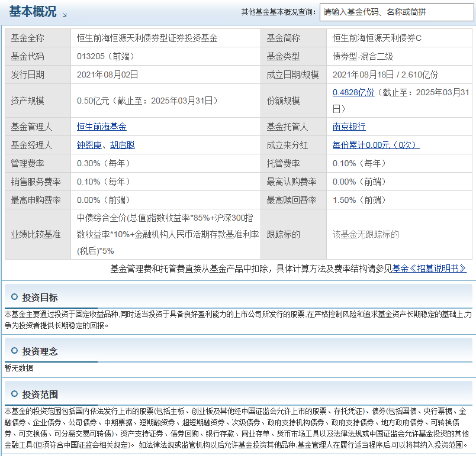
Task: Select the 基金代码 label cell
Action: click(38, 56)
